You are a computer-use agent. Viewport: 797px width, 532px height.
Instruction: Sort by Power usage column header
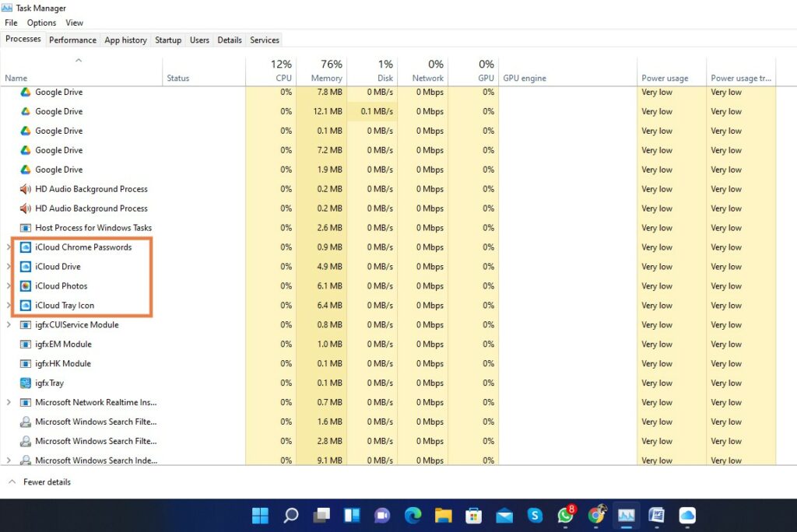point(672,72)
